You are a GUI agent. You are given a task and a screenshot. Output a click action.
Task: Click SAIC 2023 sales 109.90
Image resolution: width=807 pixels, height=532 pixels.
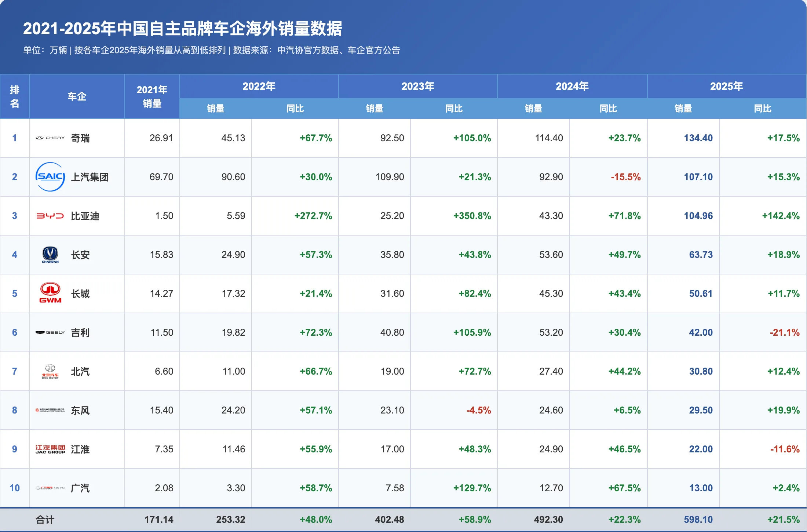[390, 177]
